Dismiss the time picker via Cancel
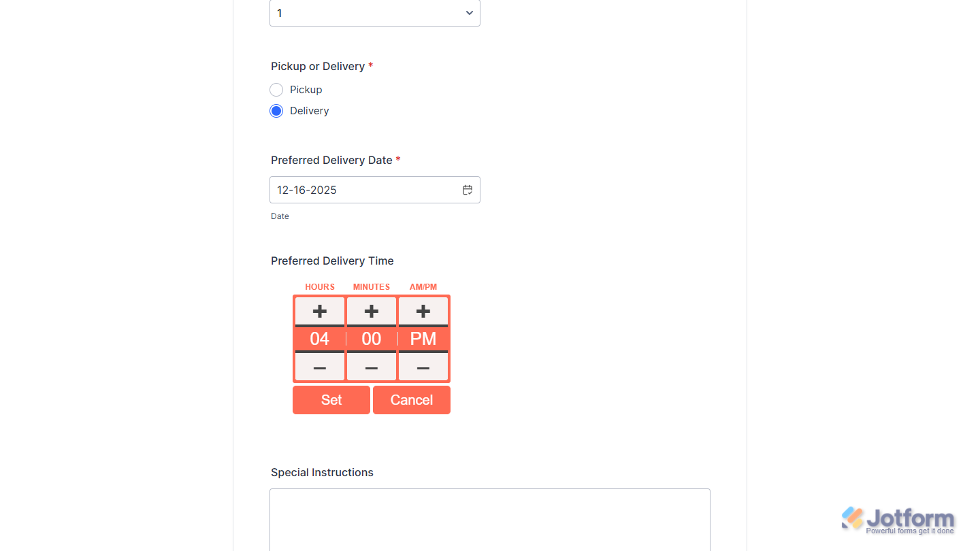 [411, 400]
